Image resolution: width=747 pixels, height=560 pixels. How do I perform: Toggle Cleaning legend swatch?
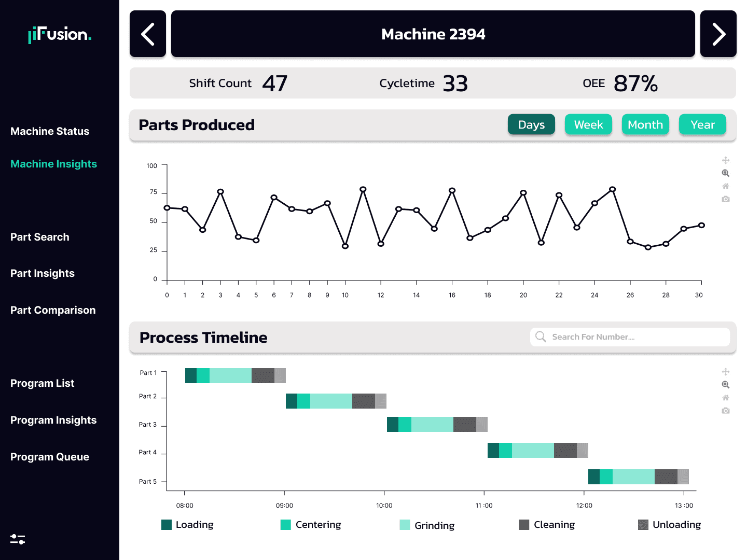524,525
